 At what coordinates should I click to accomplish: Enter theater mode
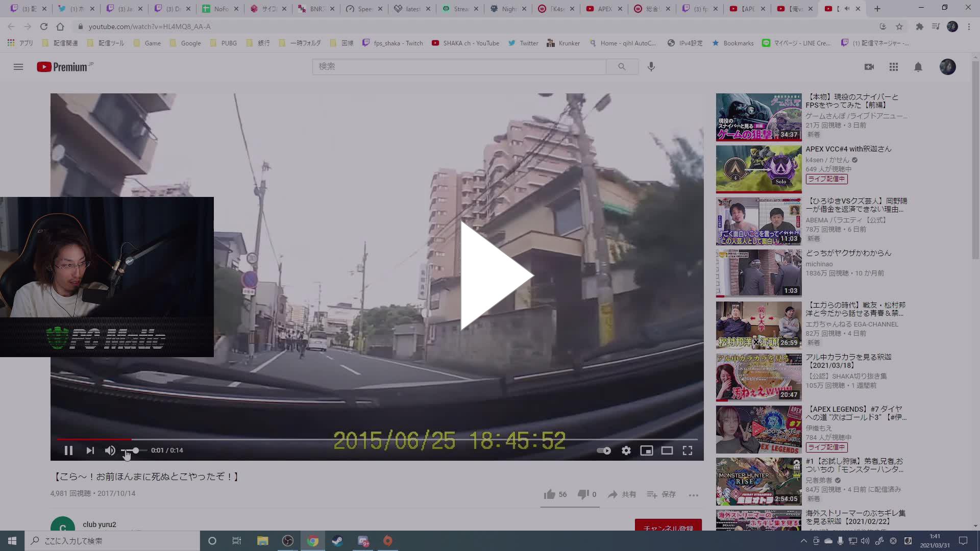(667, 450)
